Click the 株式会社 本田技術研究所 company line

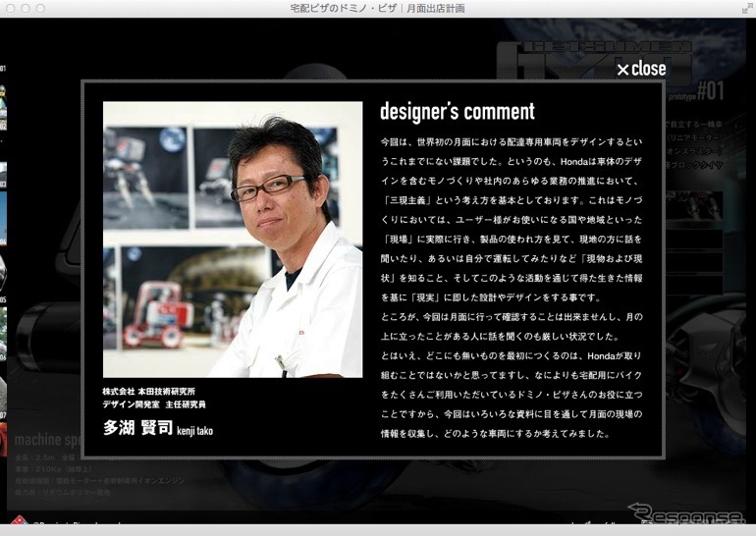pos(155,392)
